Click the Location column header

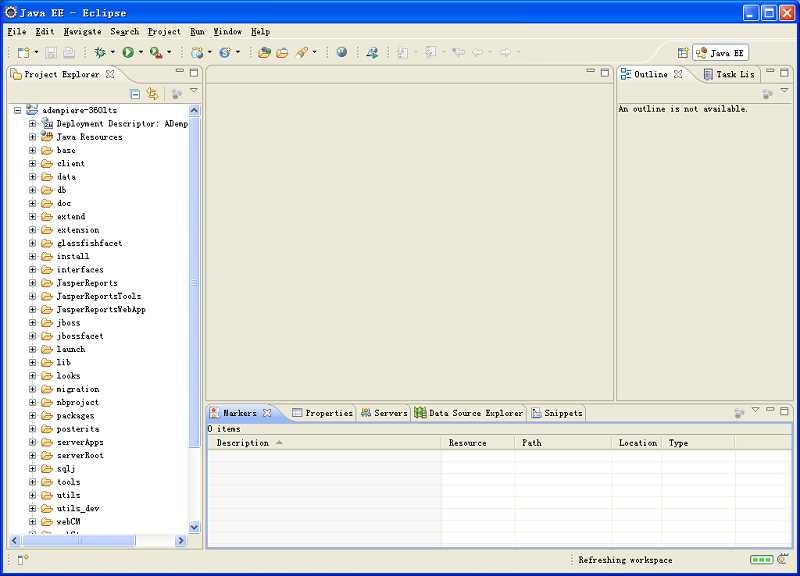(x=637, y=443)
